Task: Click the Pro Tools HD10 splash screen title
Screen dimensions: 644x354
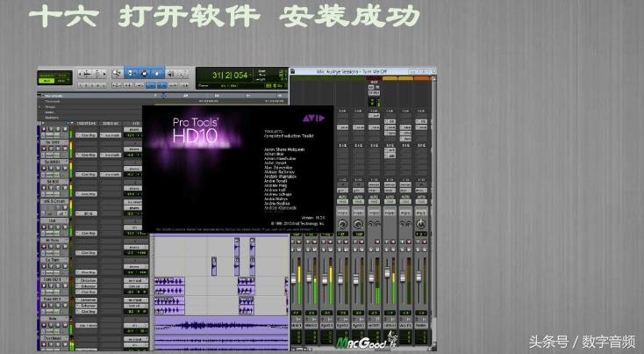Action: (x=195, y=129)
